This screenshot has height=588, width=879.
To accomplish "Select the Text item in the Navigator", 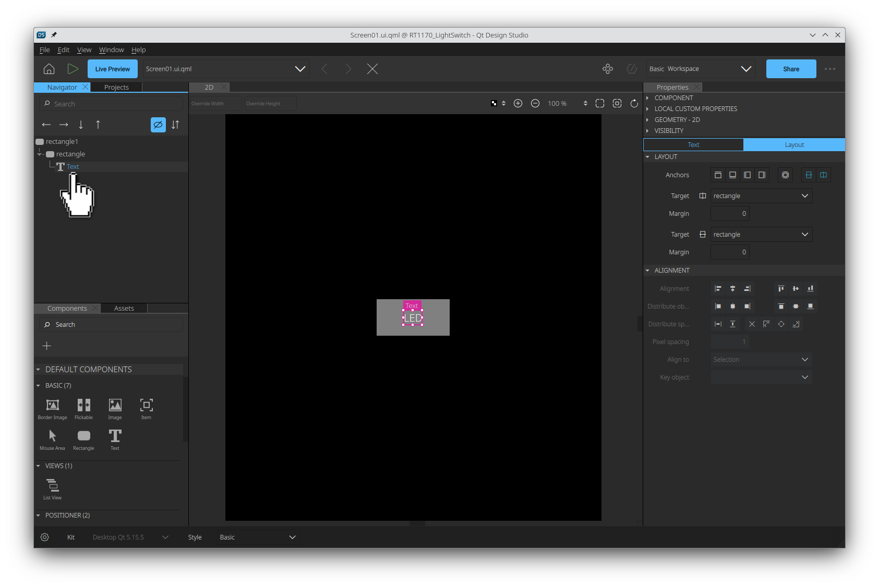I will point(73,166).
